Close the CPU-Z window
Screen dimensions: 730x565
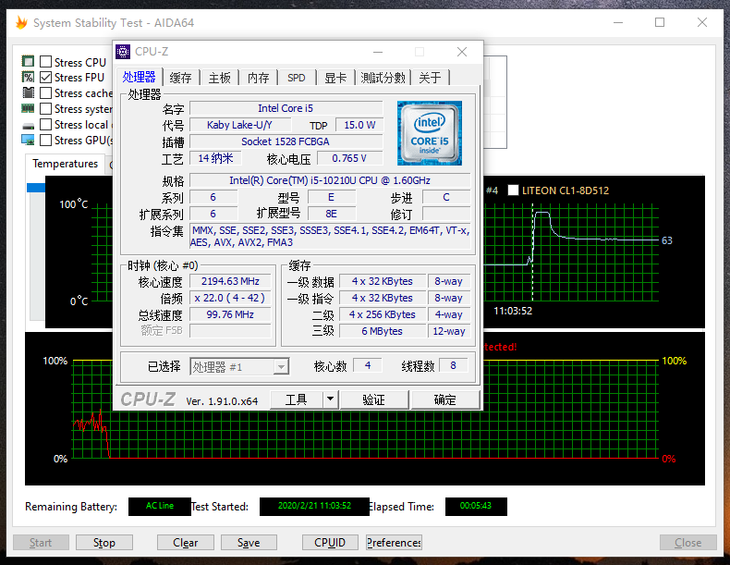(462, 52)
